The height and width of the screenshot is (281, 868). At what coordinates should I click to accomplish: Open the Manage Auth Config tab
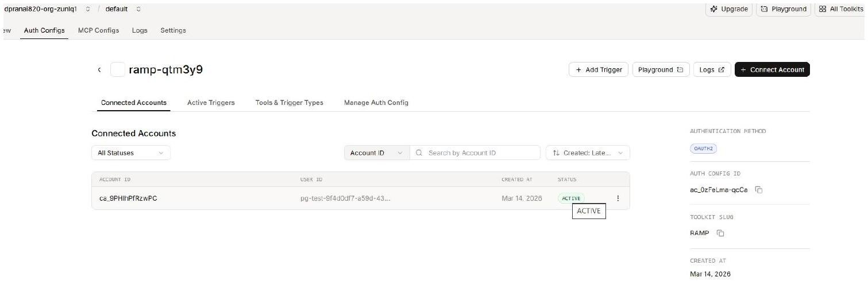click(376, 103)
